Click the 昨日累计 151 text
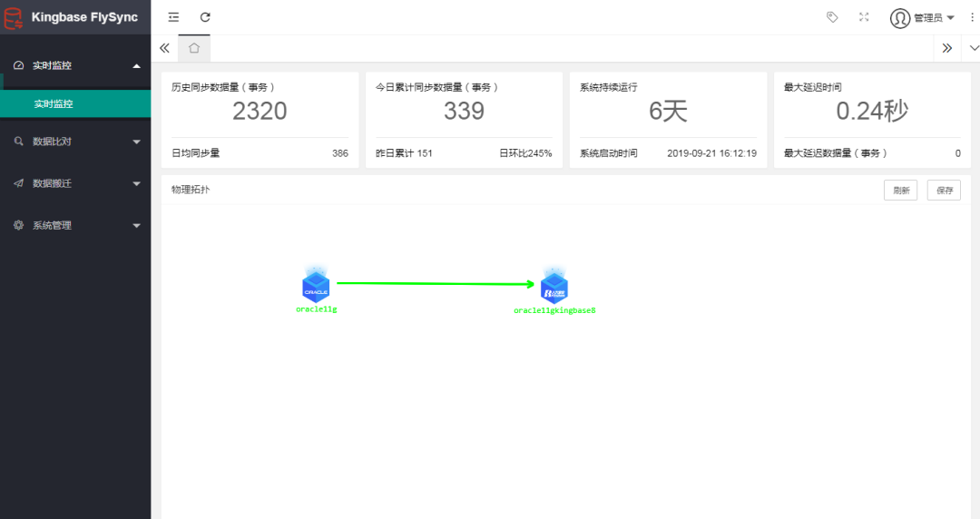 click(404, 152)
